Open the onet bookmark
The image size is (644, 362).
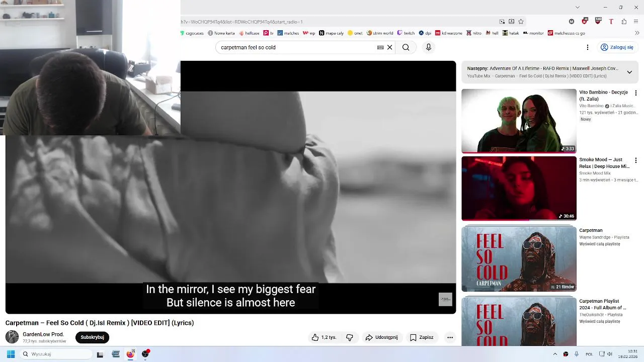pyautogui.click(x=355, y=33)
